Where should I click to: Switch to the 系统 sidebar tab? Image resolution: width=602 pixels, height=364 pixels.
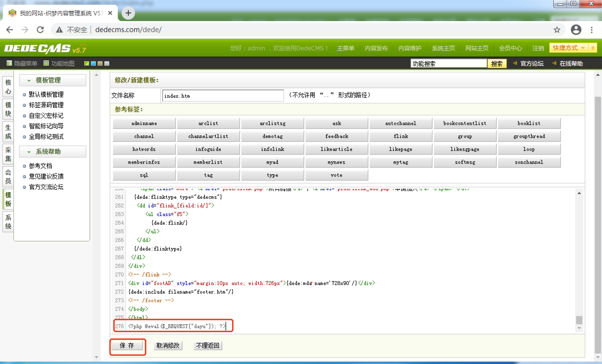(8, 222)
